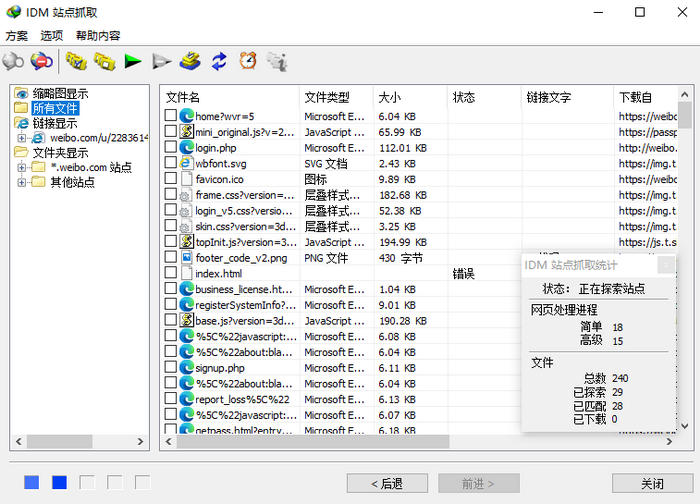Click the IE icon beside wbfont.svg
This screenshot has height=504, width=700.
click(x=186, y=163)
